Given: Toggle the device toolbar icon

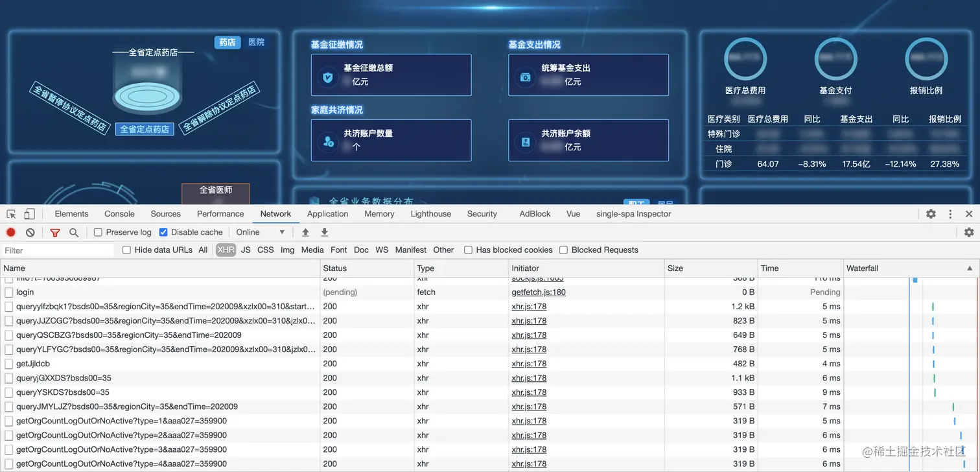Looking at the screenshot, I should tap(29, 214).
